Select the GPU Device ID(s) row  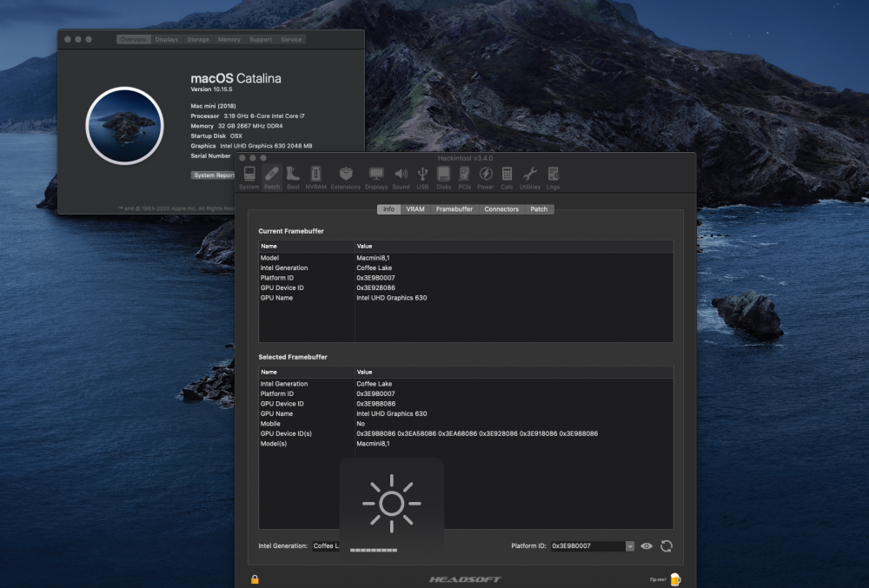[x=466, y=433]
